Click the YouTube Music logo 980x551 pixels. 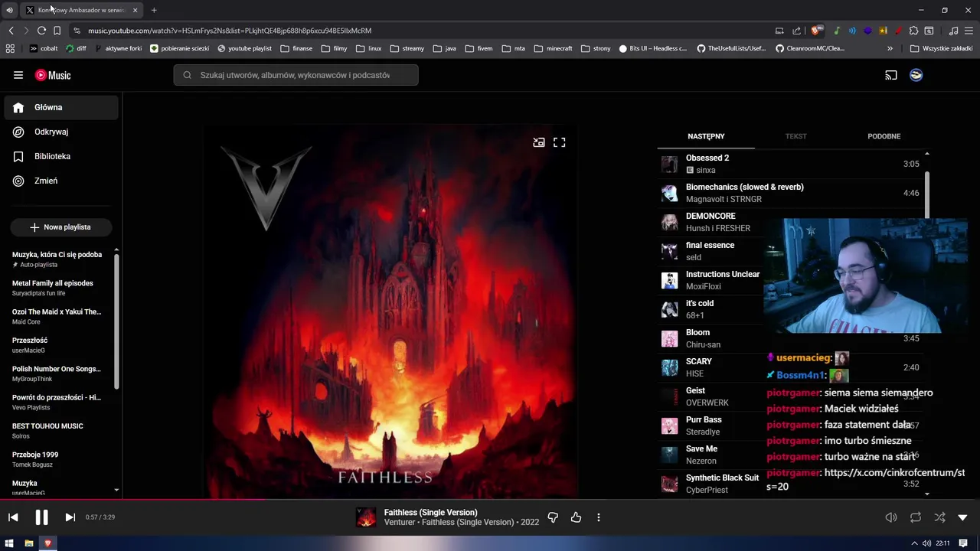pos(53,75)
